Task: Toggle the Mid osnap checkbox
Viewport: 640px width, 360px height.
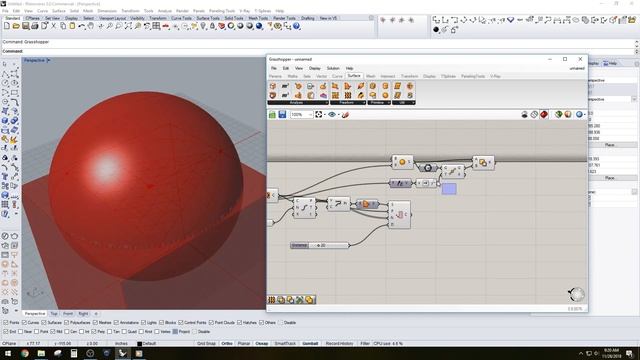Action: (x=53, y=332)
